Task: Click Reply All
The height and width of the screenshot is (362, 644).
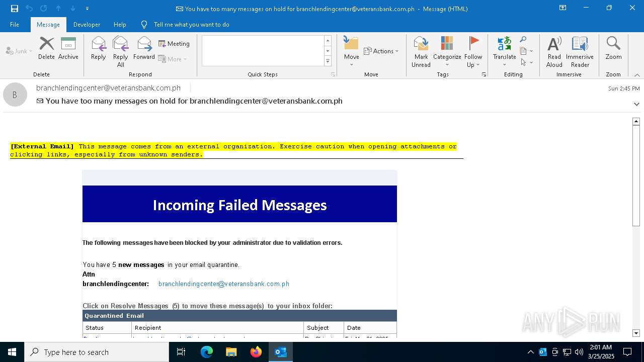Action: pos(121,51)
